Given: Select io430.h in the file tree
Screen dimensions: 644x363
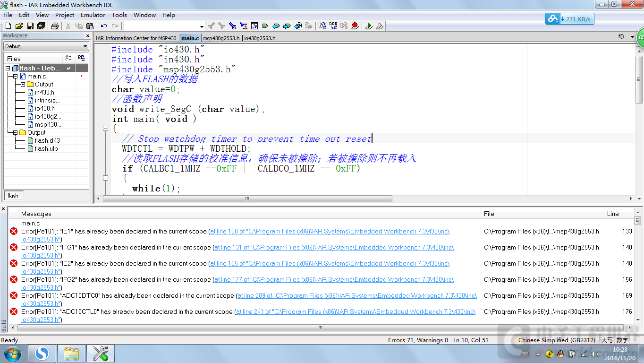Looking at the screenshot, I should tap(44, 108).
